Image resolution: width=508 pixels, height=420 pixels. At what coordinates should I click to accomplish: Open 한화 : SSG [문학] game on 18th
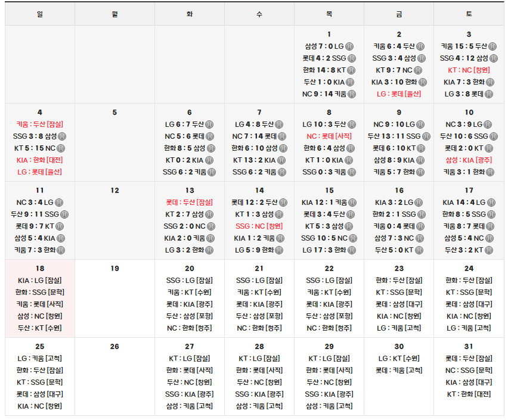pyautogui.click(x=40, y=293)
